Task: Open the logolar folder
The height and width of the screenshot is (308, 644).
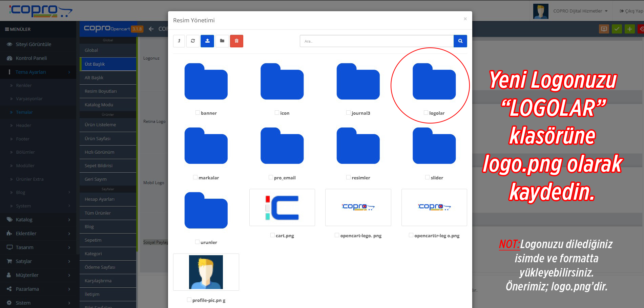Action: click(x=434, y=82)
